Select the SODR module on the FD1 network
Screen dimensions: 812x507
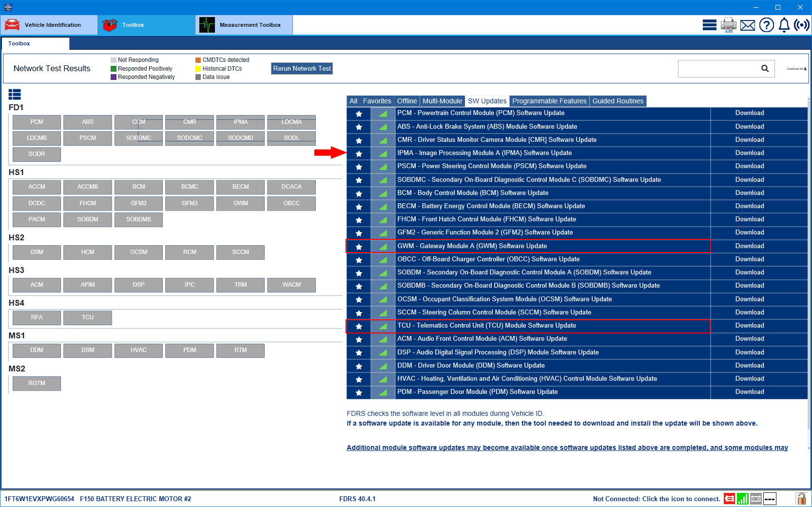(x=37, y=154)
